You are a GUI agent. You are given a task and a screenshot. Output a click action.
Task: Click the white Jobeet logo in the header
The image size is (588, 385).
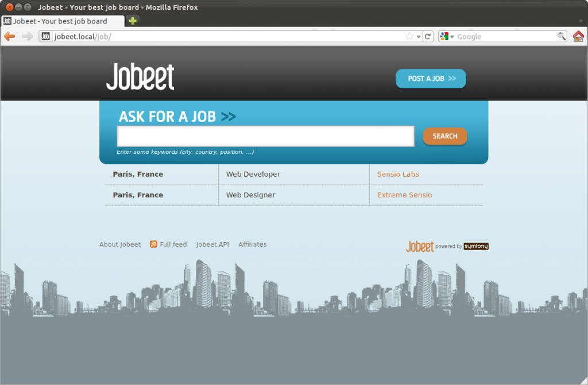140,77
